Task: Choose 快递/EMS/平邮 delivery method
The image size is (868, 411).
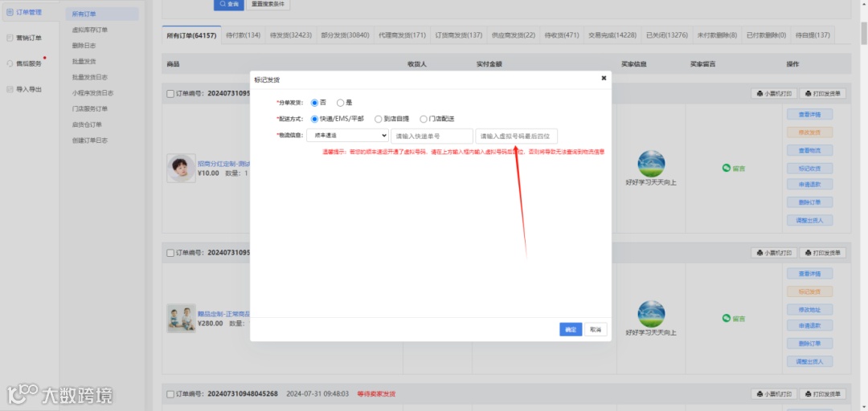Action: [x=314, y=118]
